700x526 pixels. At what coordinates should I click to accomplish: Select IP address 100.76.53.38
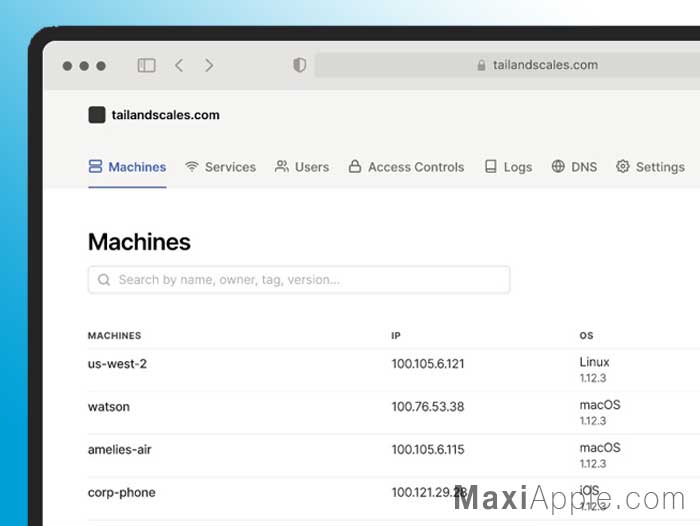[x=428, y=407]
